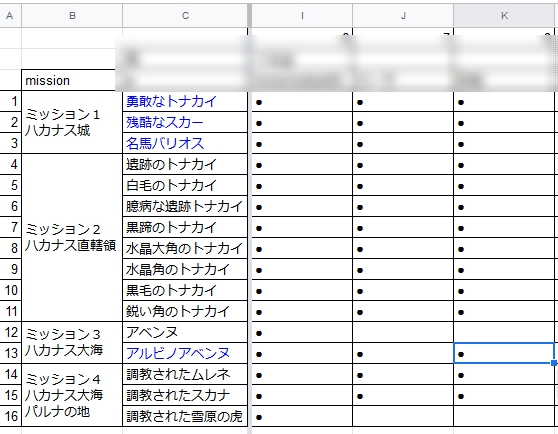This screenshot has width=558, height=434.
Task: Select column header I
Action: [x=302, y=16]
